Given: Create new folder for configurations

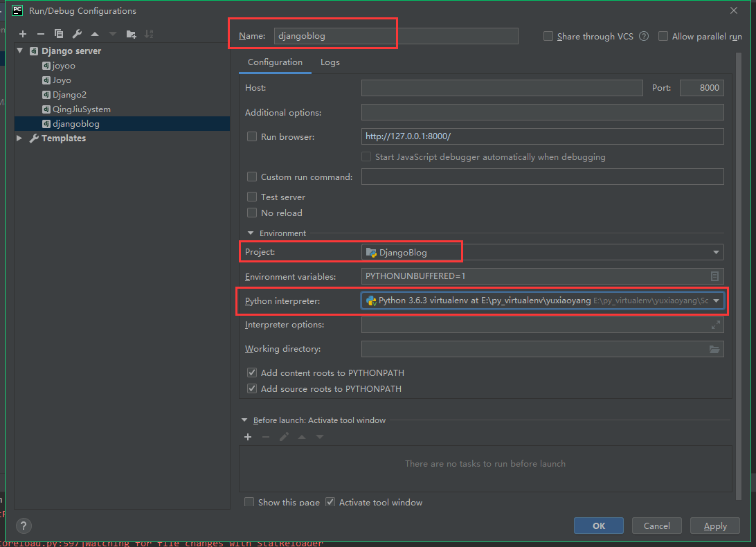Looking at the screenshot, I should pos(131,34).
